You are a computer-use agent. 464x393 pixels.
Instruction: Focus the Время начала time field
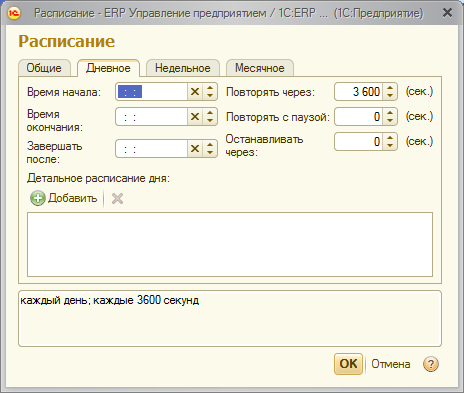click(x=151, y=92)
